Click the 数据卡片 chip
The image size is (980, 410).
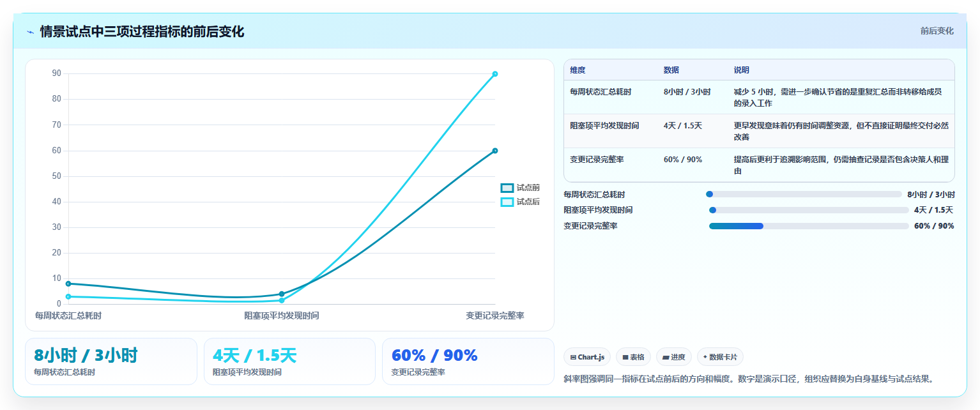(720, 357)
